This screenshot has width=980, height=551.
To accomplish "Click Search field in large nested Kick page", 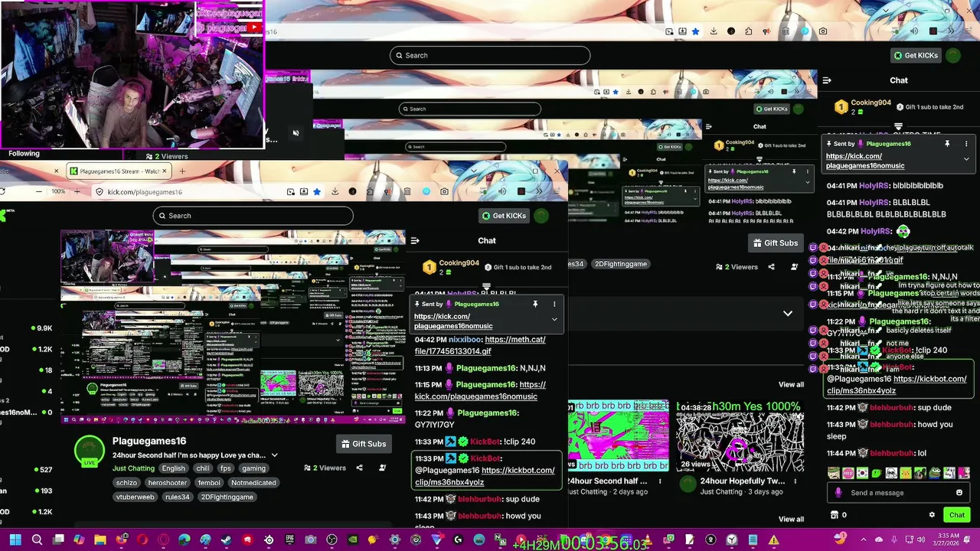I will tap(253, 216).
